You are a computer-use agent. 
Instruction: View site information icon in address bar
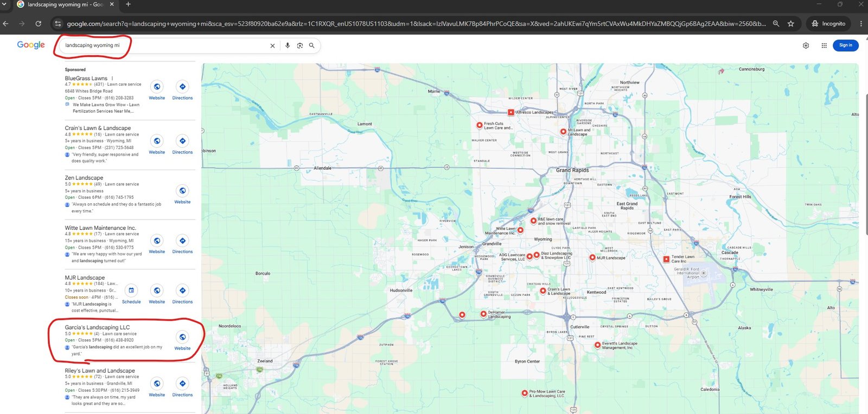[58, 23]
